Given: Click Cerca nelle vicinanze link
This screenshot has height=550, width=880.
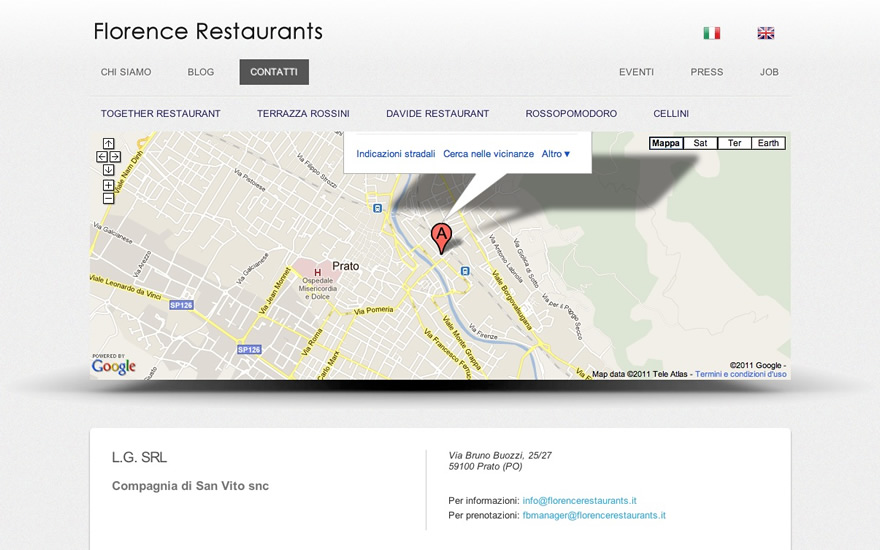Looking at the screenshot, I should click(488, 154).
